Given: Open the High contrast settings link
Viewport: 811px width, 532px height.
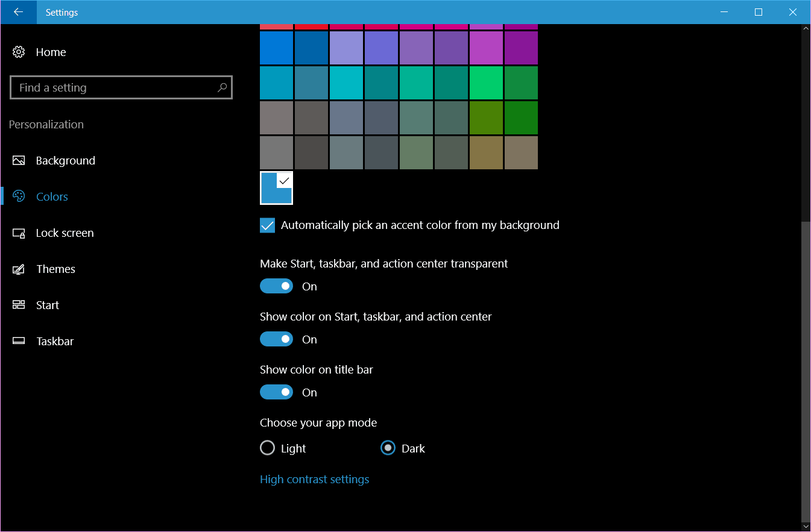Looking at the screenshot, I should (314, 479).
